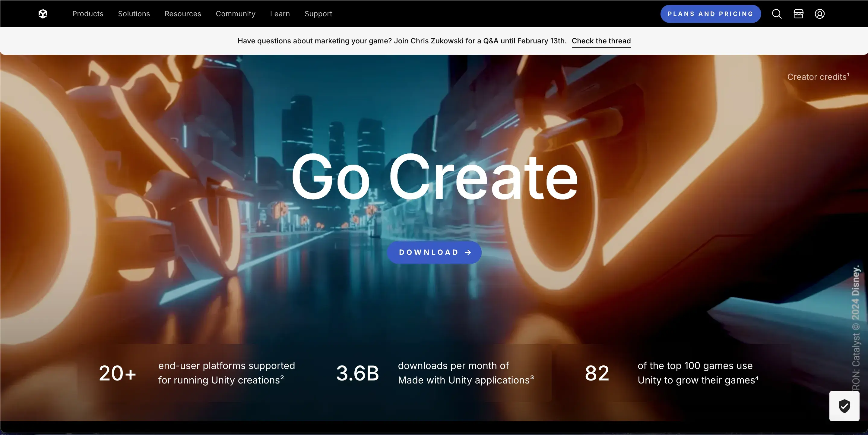
Task: Open privacy choices via the shield icon
Action: coord(844,406)
